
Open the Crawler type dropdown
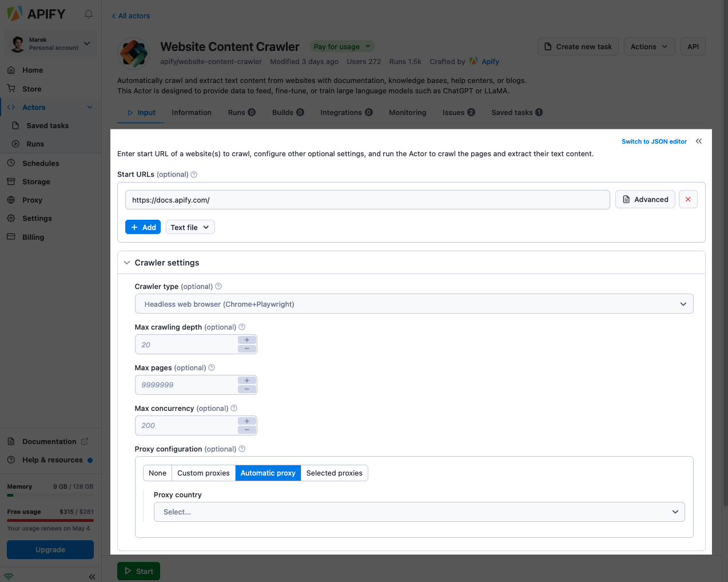[x=414, y=304]
